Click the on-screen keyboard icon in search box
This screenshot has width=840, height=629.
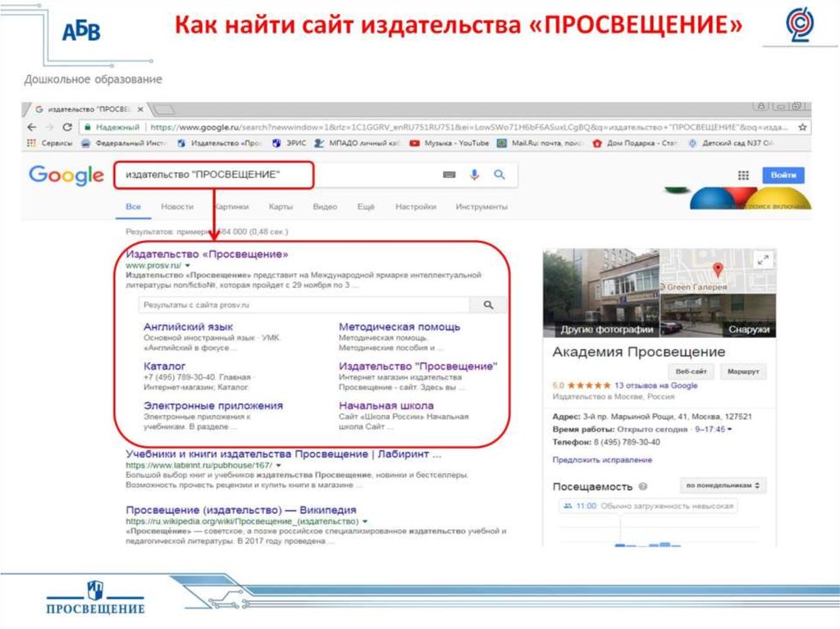[x=449, y=175]
